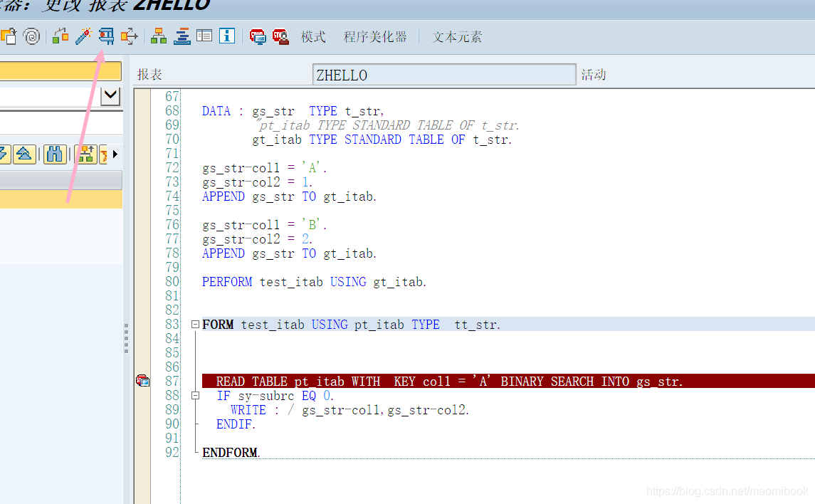Click the "gs_str-col1 = 'B'." line
The height and width of the screenshot is (504, 815).
tap(265, 225)
